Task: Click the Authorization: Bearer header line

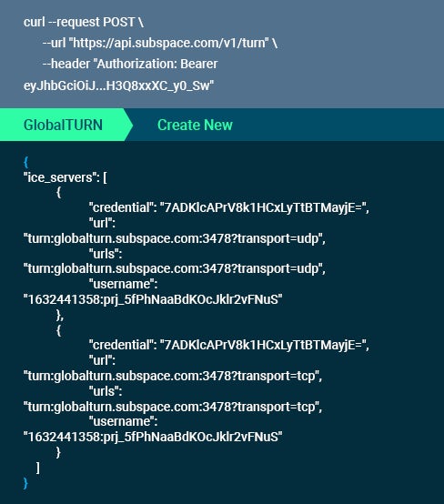Action: tap(130, 64)
